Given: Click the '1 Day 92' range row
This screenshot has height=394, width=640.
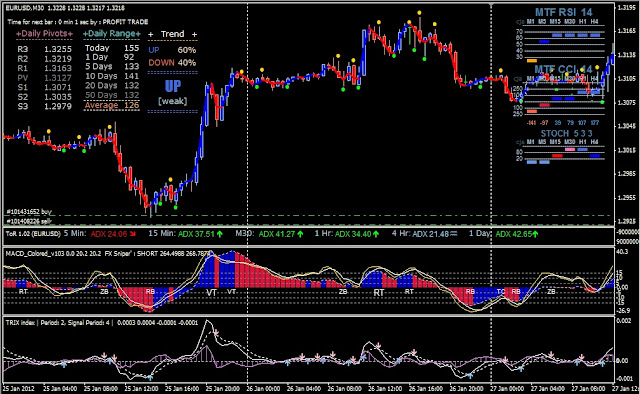Looking at the screenshot, I should click(109, 57).
